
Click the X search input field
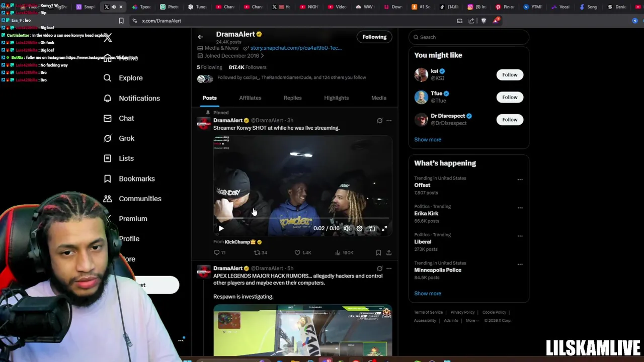[468, 37]
